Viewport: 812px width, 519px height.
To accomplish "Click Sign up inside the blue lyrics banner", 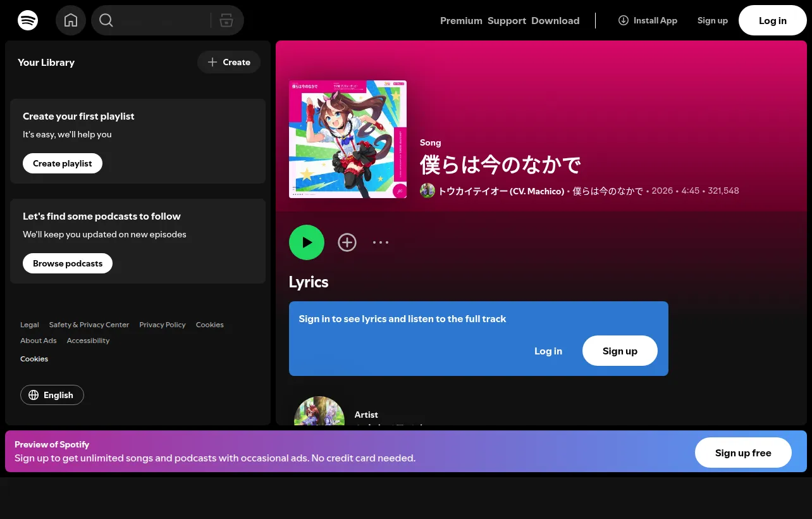I will (x=620, y=351).
